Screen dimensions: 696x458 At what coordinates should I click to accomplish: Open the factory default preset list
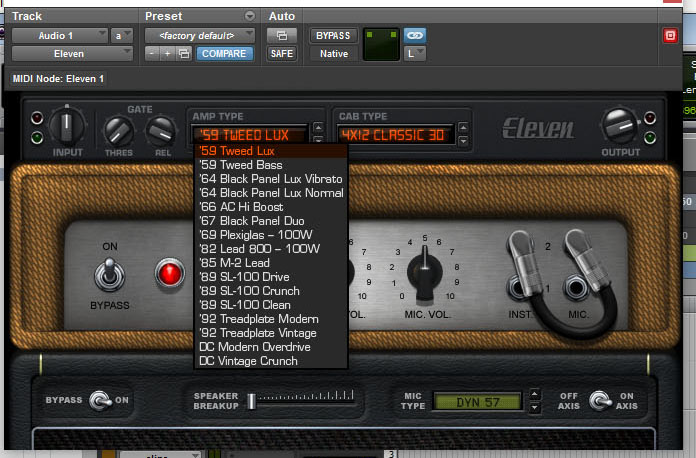click(199, 36)
